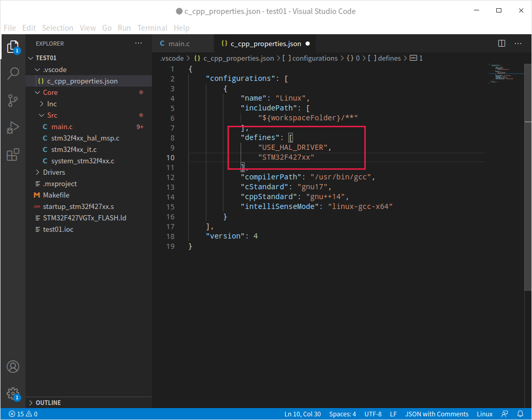Open the Selection menu
This screenshot has width=532, height=420.
(58, 28)
